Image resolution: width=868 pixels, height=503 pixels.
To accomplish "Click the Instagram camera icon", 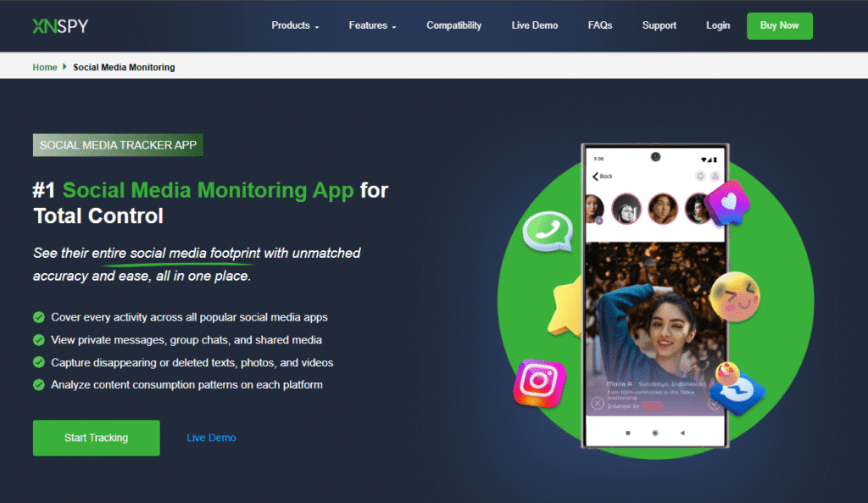I will coord(539,383).
